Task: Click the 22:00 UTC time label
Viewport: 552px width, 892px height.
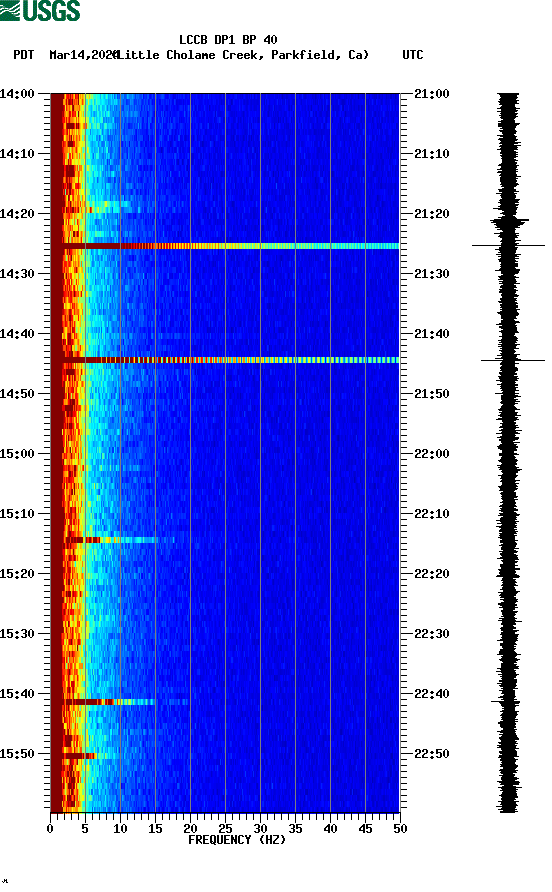Action: coord(432,454)
